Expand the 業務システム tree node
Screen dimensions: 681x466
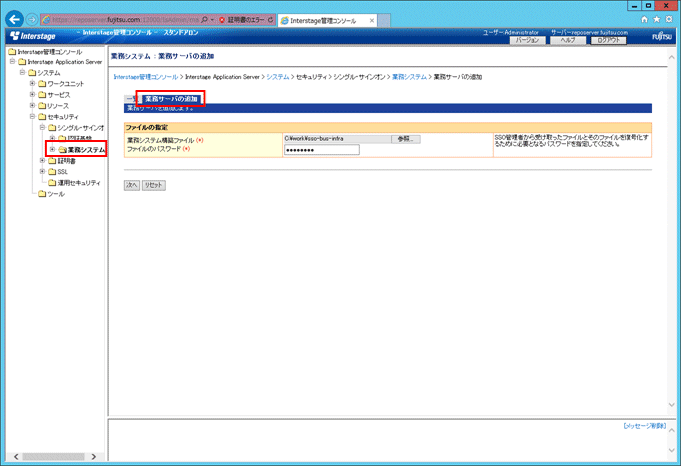[53, 149]
